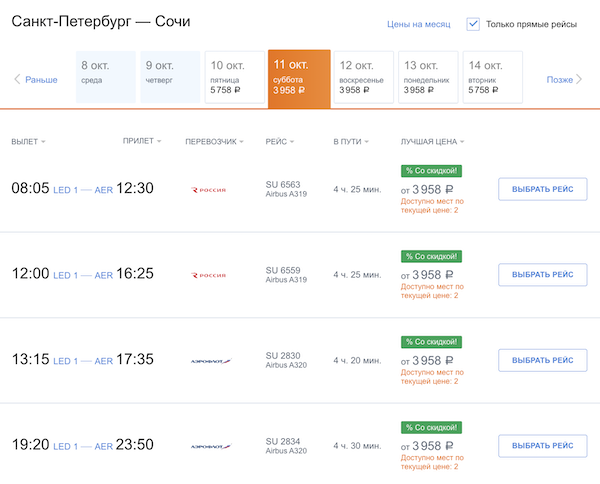Click the discount badge on the 19:20 flight
The height and width of the screenshot is (484, 600).
tap(431, 427)
